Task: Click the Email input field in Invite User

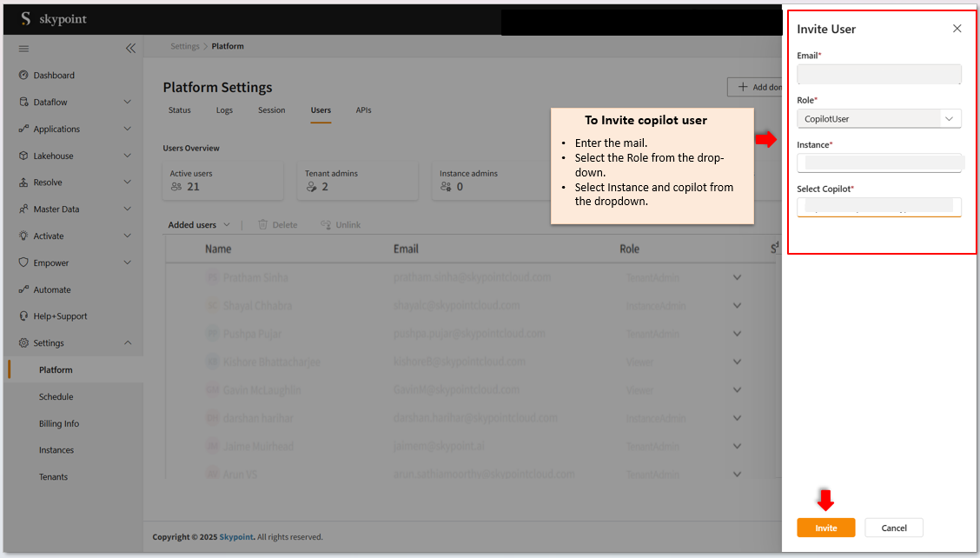Action: point(878,74)
